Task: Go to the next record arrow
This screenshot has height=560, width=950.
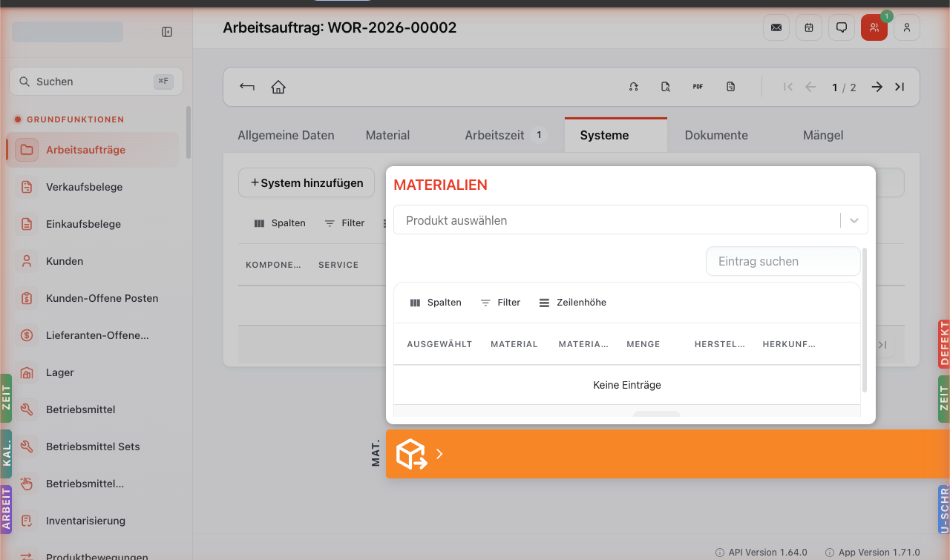Action: tap(877, 87)
